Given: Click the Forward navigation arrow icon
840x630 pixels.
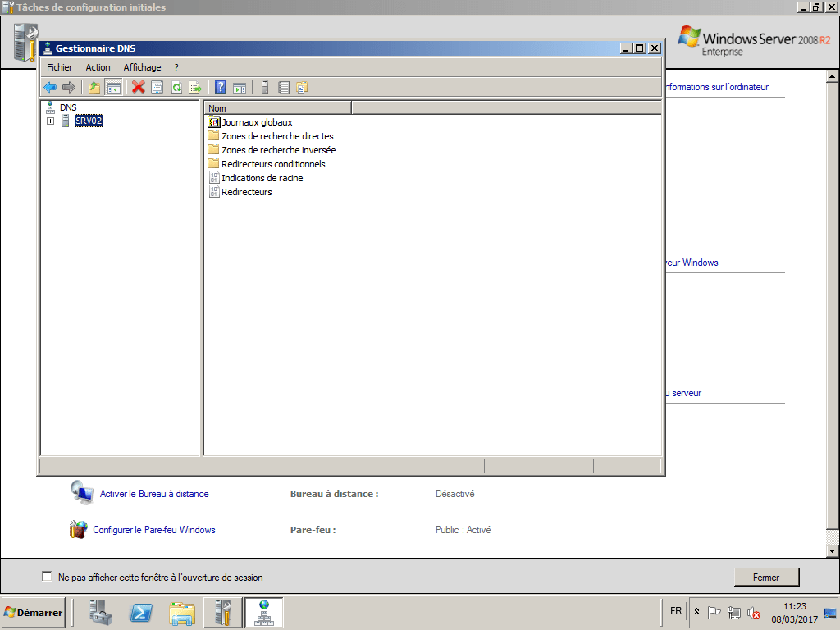Looking at the screenshot, I should pos(69,87).
